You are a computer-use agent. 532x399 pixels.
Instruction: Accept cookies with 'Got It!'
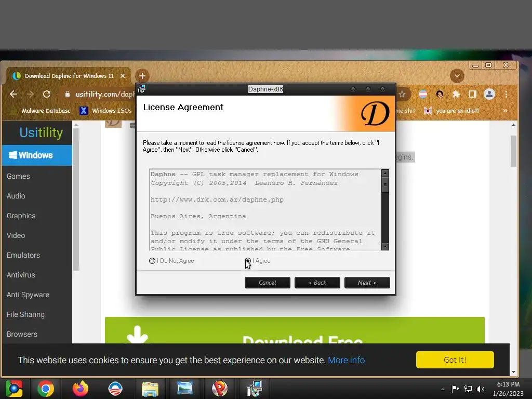click(455, 360)
